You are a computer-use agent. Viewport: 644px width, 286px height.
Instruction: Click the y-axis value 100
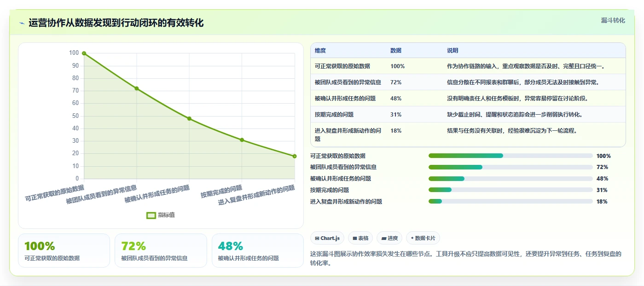[74, 53]
